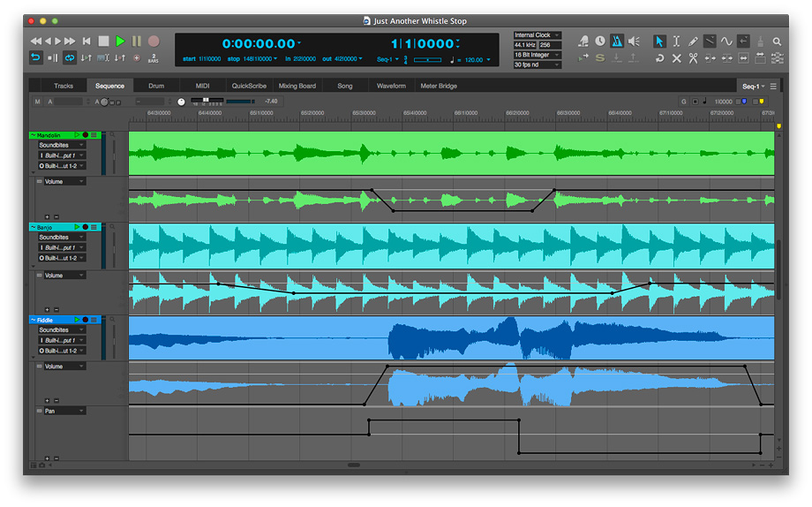The image size is (812, 507).
Task: Toggle the metronome click on or off
Action: [617, 42]
